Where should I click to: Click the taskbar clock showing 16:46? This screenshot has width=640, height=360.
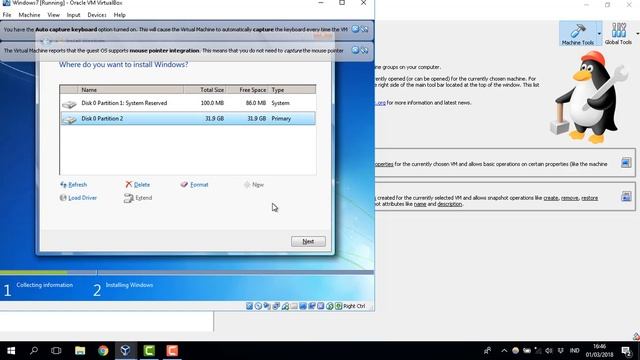599,351
